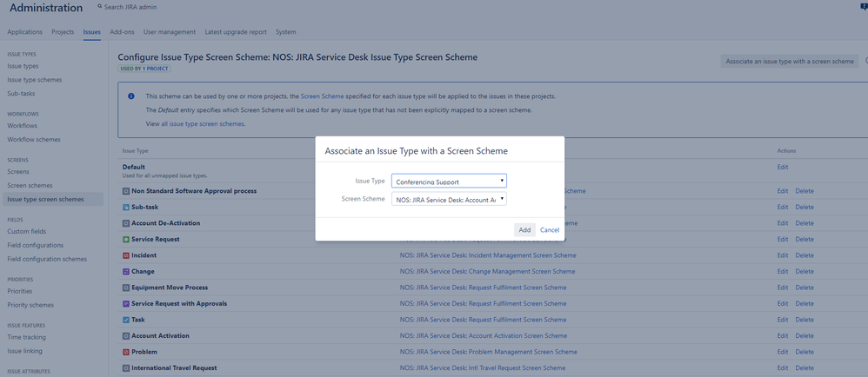Switch to the Issues tab
This screenshot has height=377, width=868.
[x=92, y=32]
